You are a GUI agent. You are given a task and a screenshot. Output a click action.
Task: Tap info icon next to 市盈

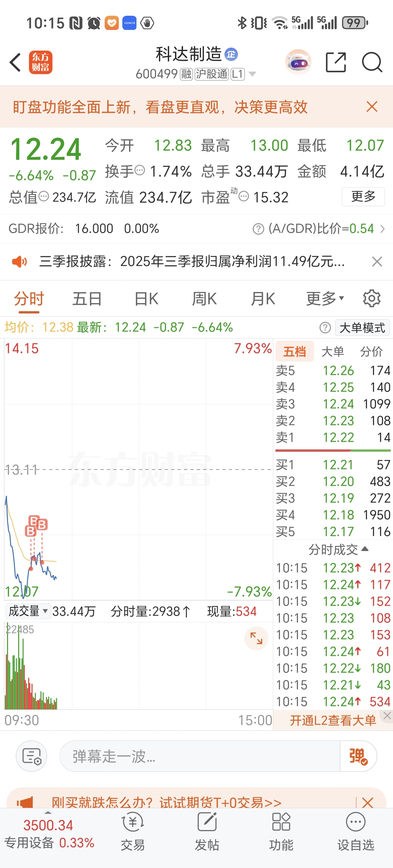click(244, 196)
